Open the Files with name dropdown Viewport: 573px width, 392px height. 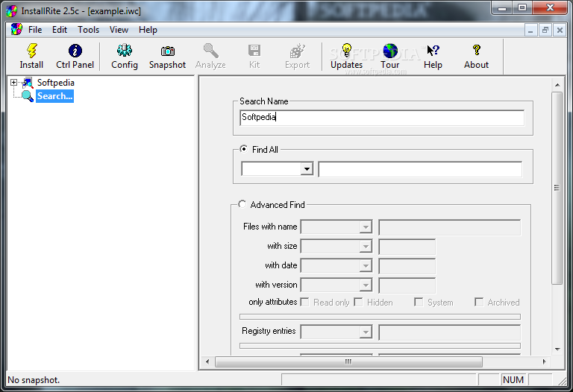pyautogui.click(x=365, y=227)
